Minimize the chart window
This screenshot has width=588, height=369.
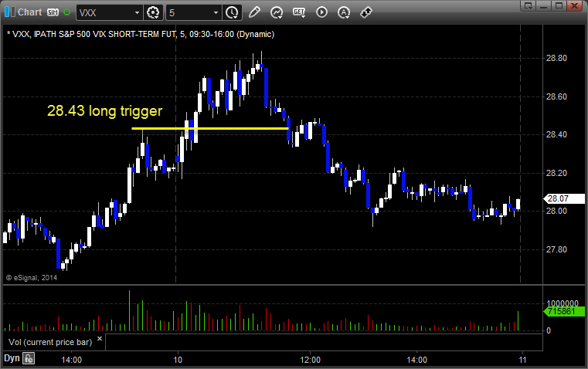(x=544, y=6)
